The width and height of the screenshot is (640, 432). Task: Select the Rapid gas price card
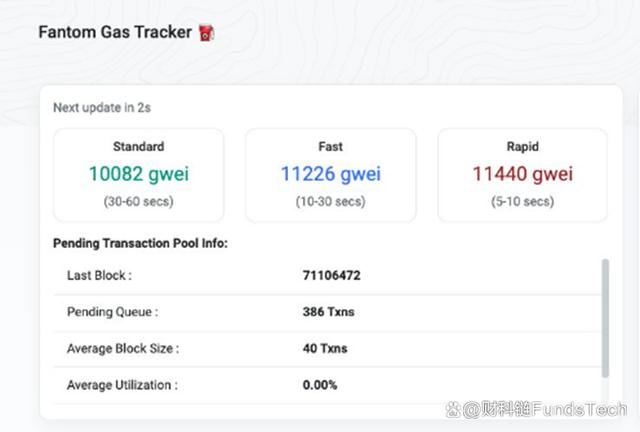522,175
